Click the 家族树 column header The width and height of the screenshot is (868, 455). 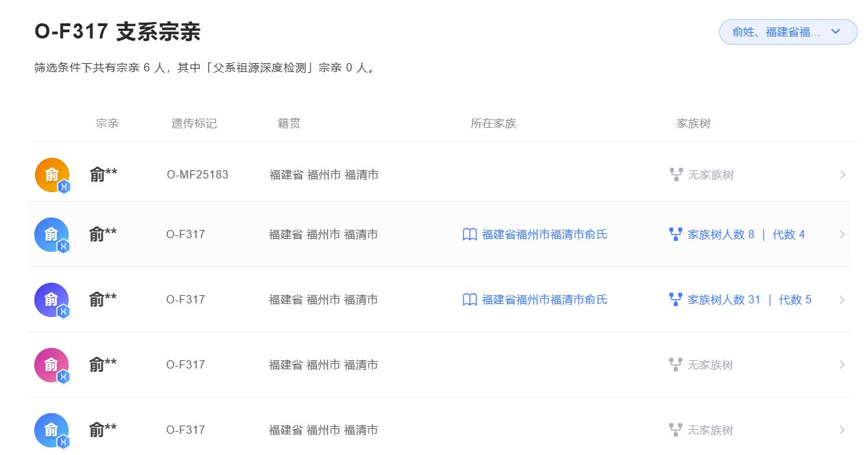click(693, 124)
